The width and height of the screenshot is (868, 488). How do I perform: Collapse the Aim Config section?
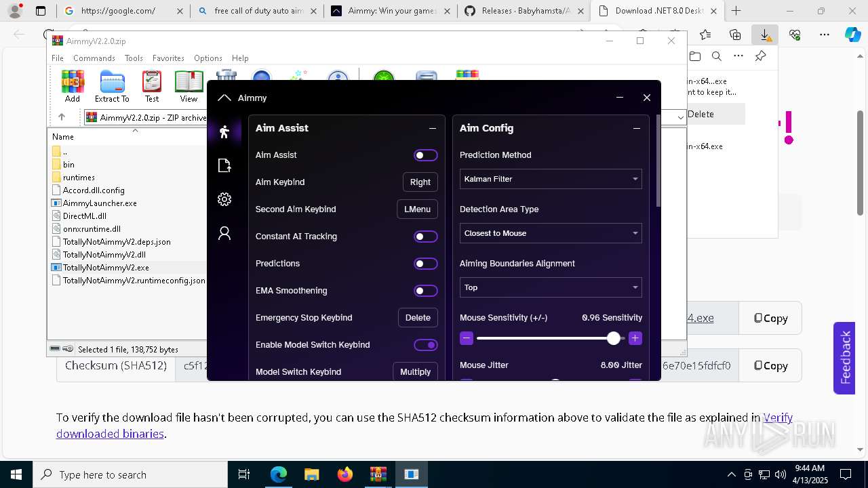click(x=636, y=128)
